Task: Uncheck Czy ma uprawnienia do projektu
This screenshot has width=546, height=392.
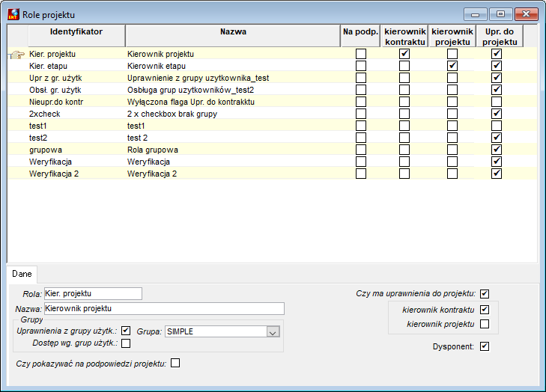Action: coord(485,294)
